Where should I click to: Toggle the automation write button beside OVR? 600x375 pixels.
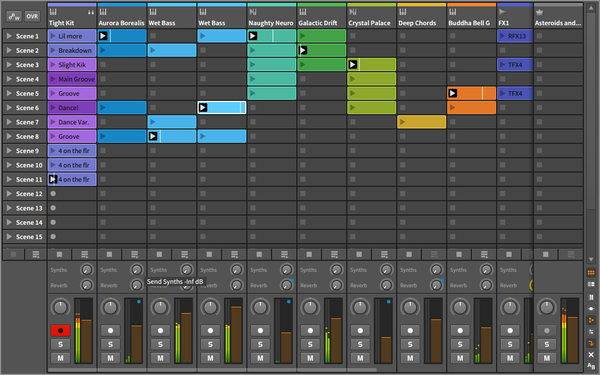coord(14,16)
